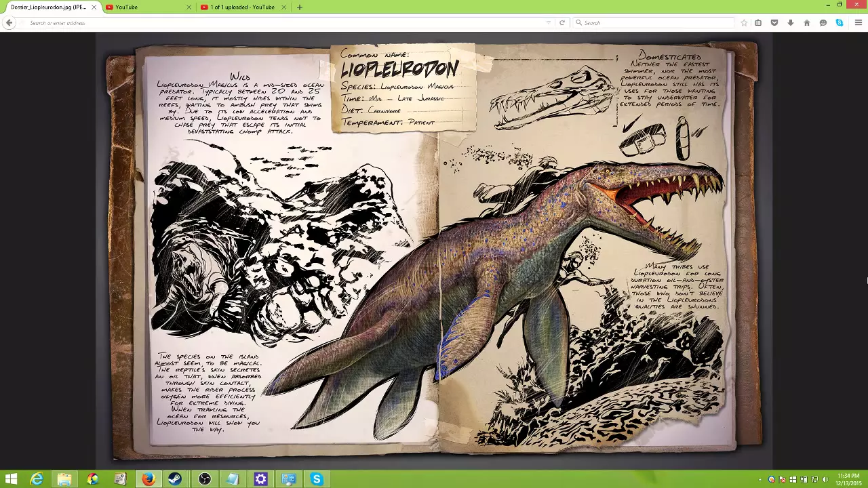Switch to the '1 of 1 uploaded - YouTube' tab
This screenshot has height=488, width=868.
pyautogui.click(x=243, y=7)
